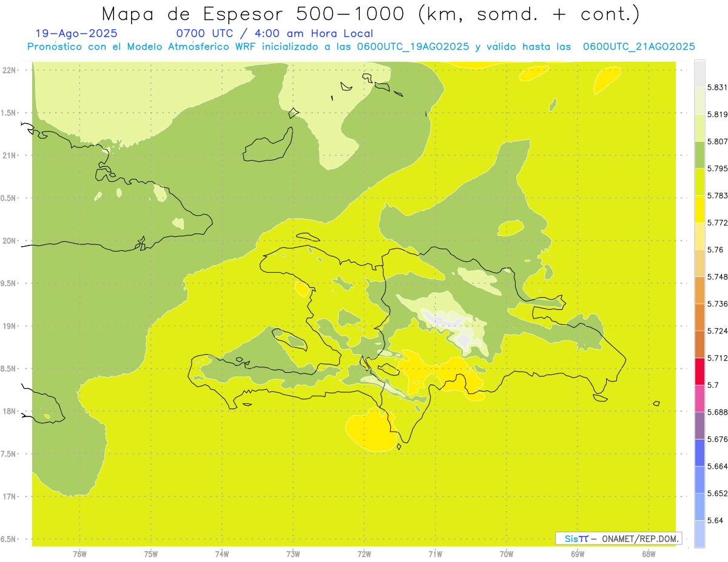Click the purple legend swatch between 5.688 and 5.676
This screenshot has height=562, width=728.
point(699,426)
